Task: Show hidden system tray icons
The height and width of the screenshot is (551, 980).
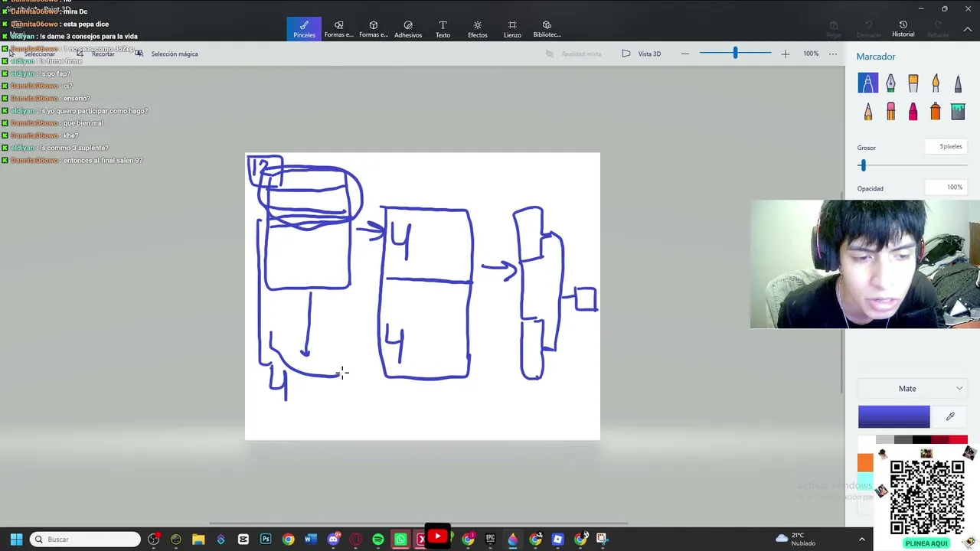Action: (x=861, y=540)
